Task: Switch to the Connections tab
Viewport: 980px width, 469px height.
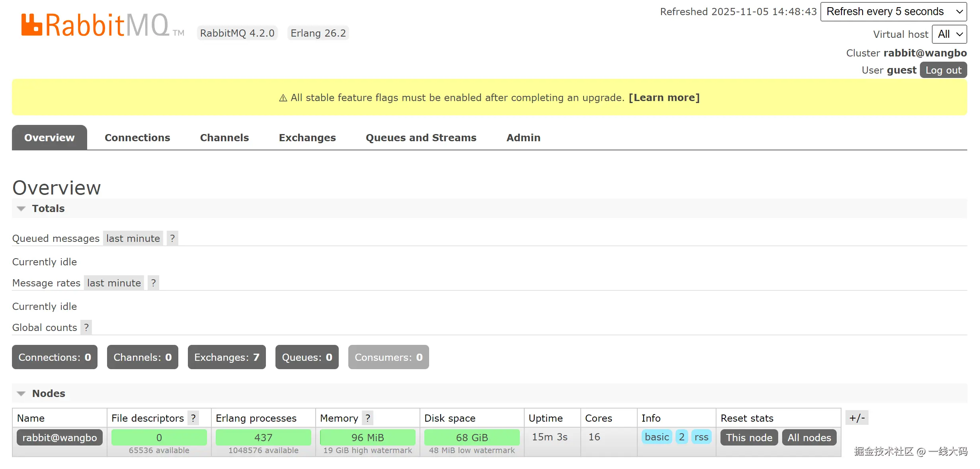Action: pos(137,138)
